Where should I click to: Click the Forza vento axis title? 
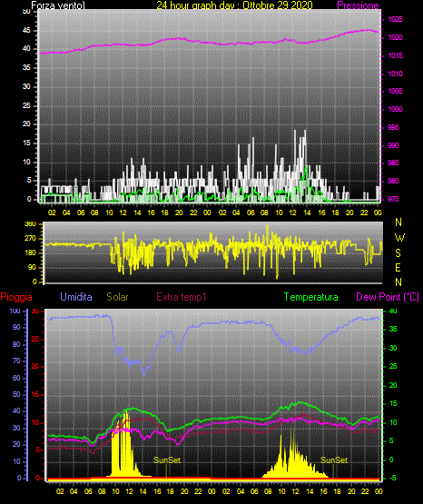point(58,5)
